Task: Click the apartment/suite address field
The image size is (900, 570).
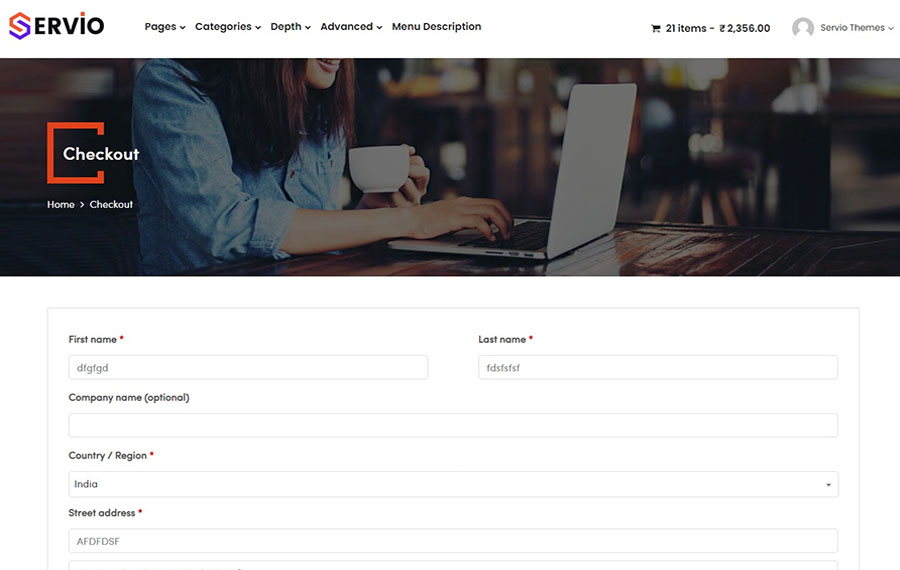Action: 452,565
